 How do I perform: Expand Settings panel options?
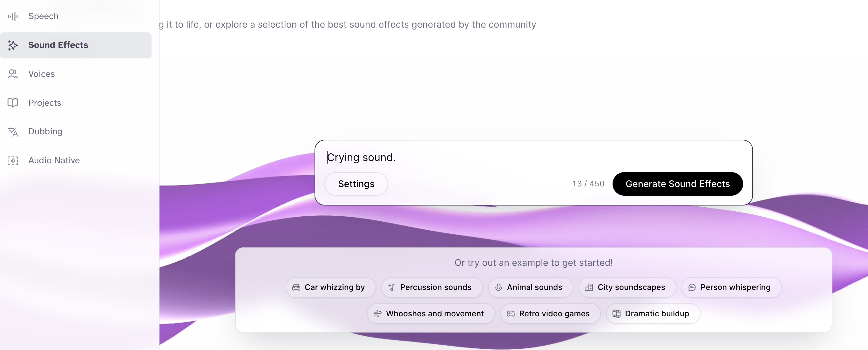pyautogui.click(x=356, y=183)
